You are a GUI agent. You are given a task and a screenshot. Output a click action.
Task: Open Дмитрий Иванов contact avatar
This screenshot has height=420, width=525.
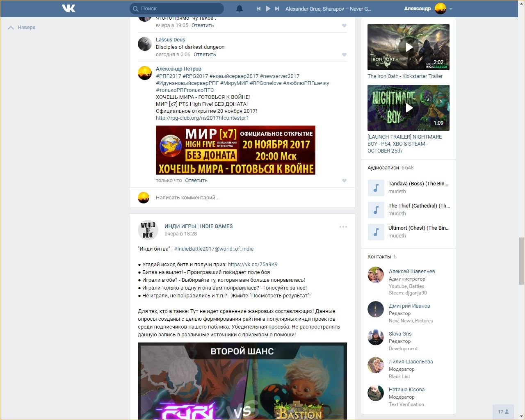(x=376, y=310)
